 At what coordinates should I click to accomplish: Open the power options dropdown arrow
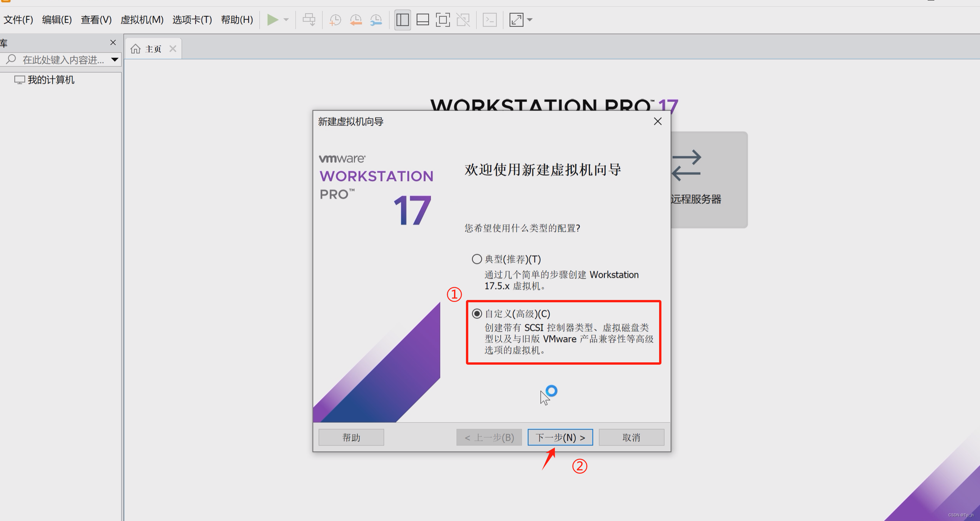[286, 20]
